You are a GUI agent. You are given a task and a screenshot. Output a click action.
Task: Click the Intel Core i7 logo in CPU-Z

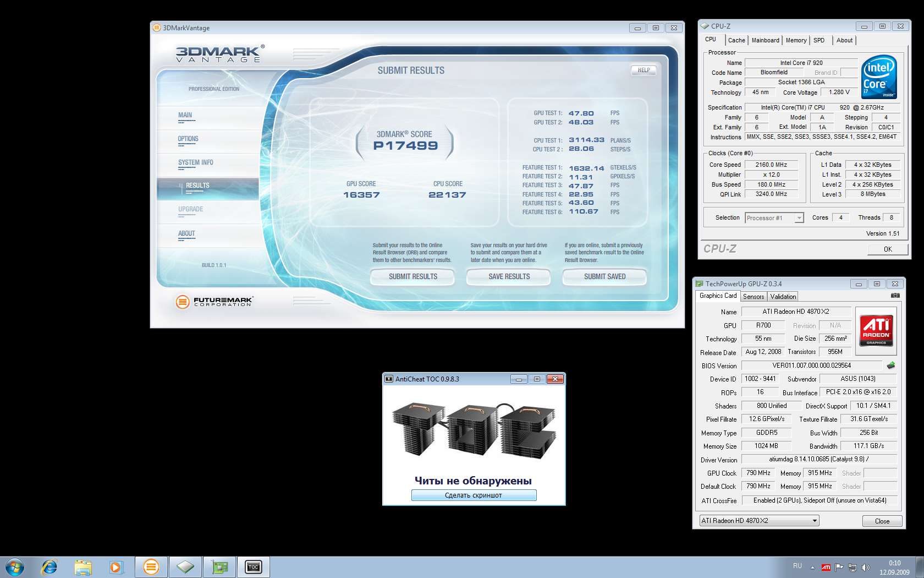879,77
